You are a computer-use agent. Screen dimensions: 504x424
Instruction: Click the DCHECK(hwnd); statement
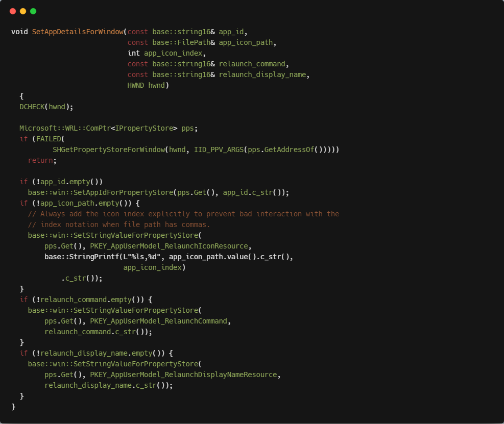click(46, 107)
